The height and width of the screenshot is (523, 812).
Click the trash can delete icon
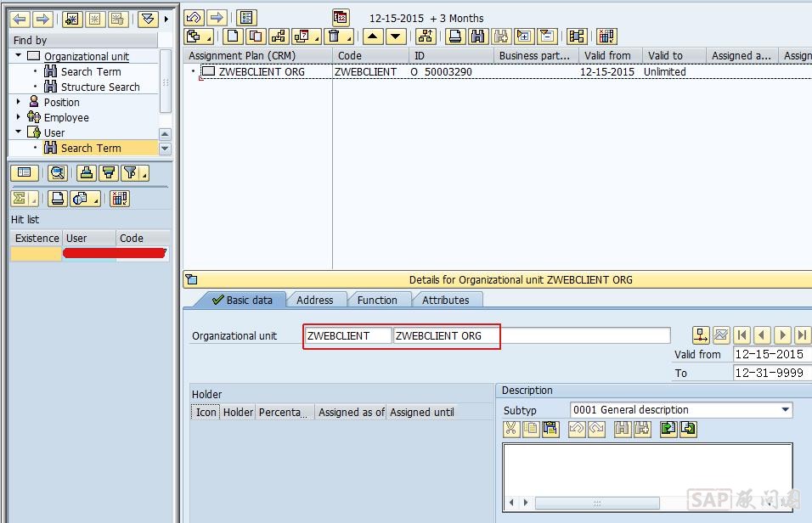coord(335,37)
